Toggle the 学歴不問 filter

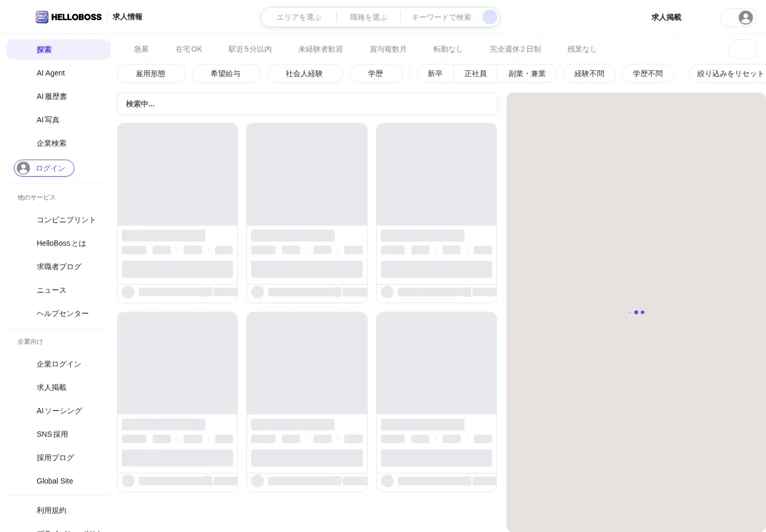(x=648, y=73)
